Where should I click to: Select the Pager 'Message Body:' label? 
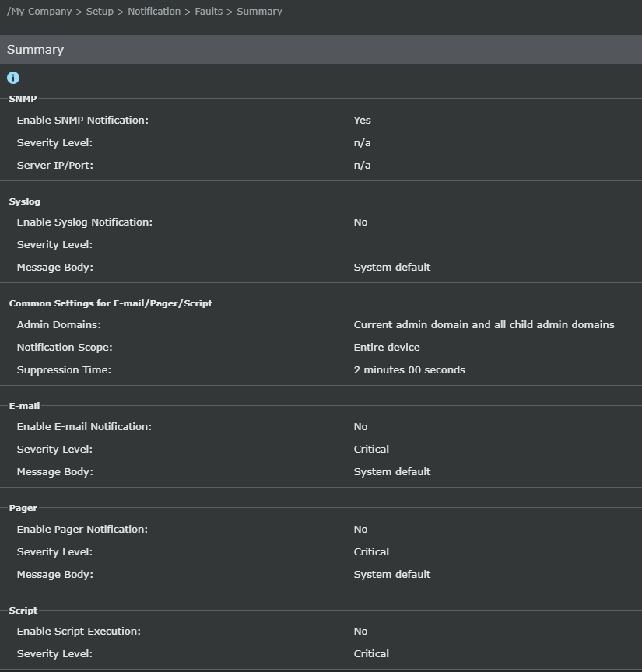[55, 574]
